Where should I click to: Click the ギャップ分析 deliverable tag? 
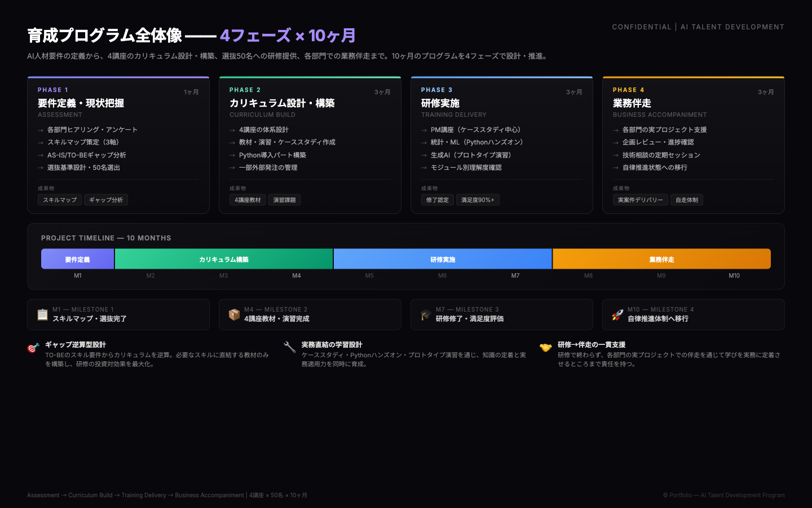click(x=106, y=200)
